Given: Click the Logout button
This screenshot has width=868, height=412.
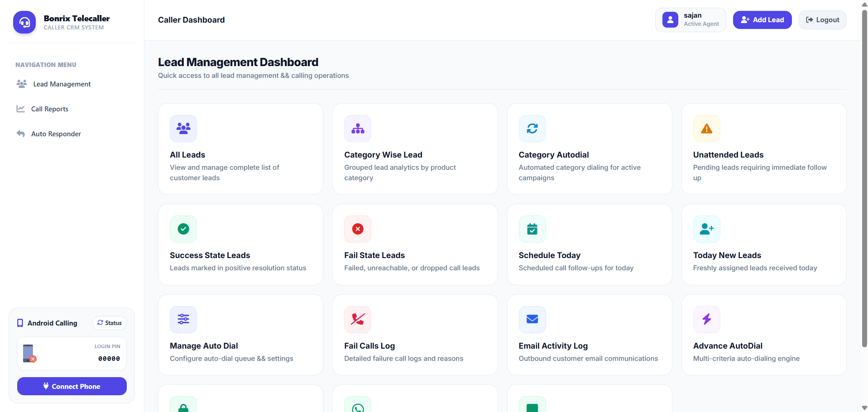Looking at the screenshot, I should coord(823,20).
